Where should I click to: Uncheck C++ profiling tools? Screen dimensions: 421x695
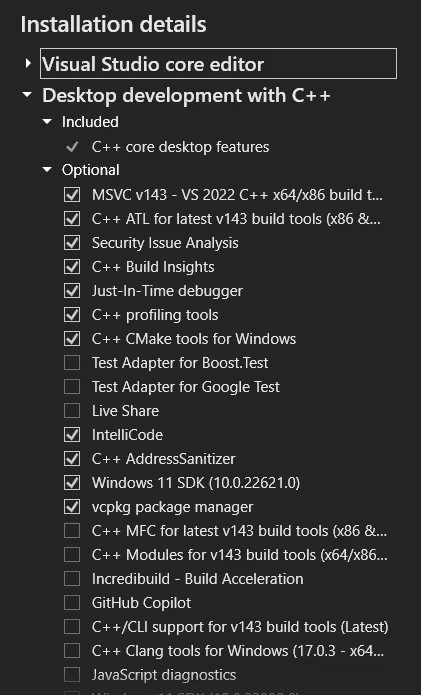[72, 315]
